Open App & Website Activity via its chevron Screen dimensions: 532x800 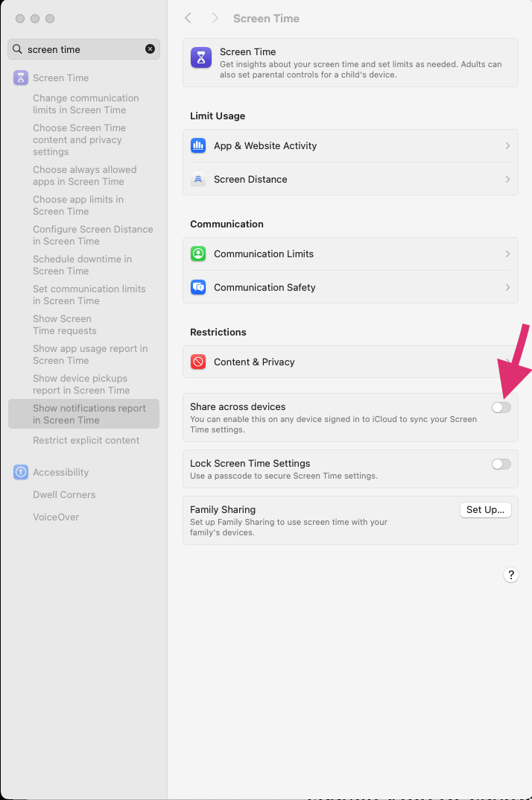[x=507, y=146]
